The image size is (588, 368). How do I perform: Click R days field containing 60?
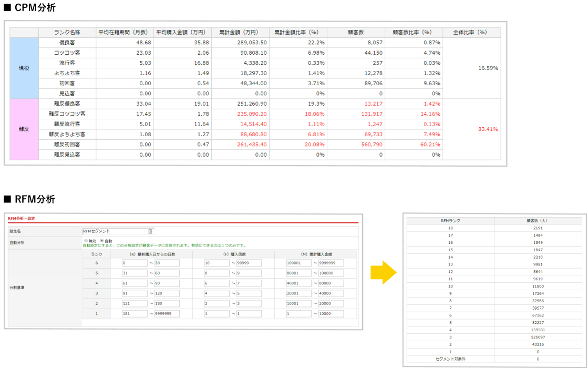tap(167, 273)
